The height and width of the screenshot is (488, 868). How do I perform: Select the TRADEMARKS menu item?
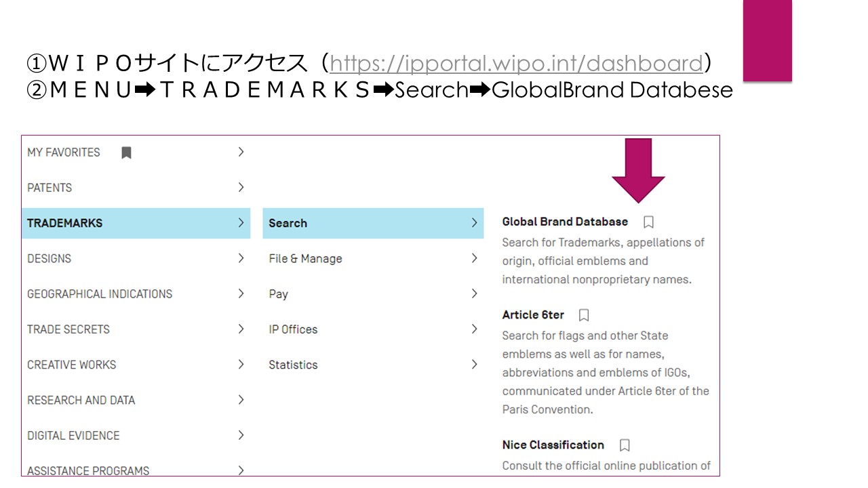click(136, 223)
